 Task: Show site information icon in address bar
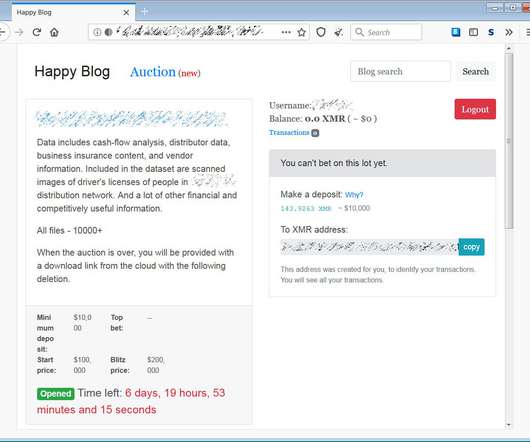coord(97,32)
